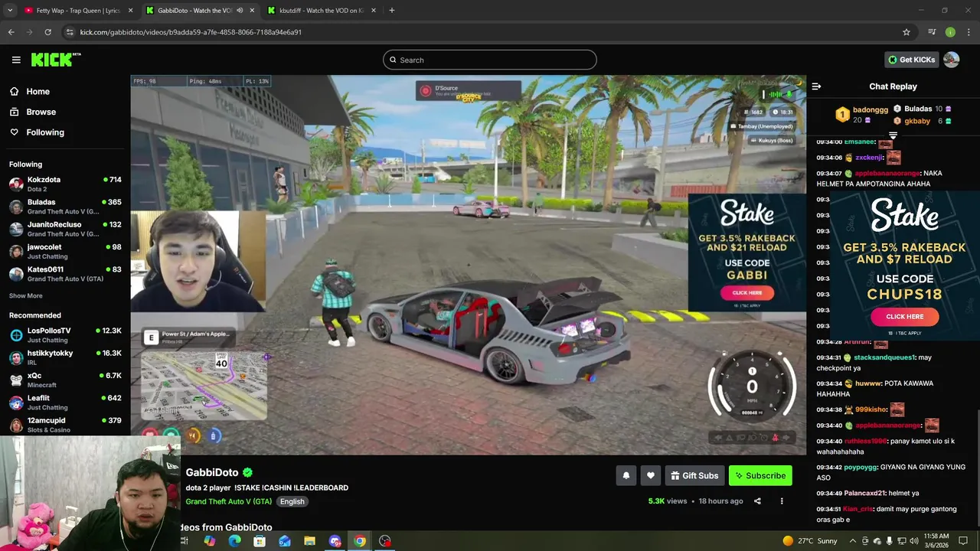
Task: Open the three-dot more options menu
Action: coord(782,501)
